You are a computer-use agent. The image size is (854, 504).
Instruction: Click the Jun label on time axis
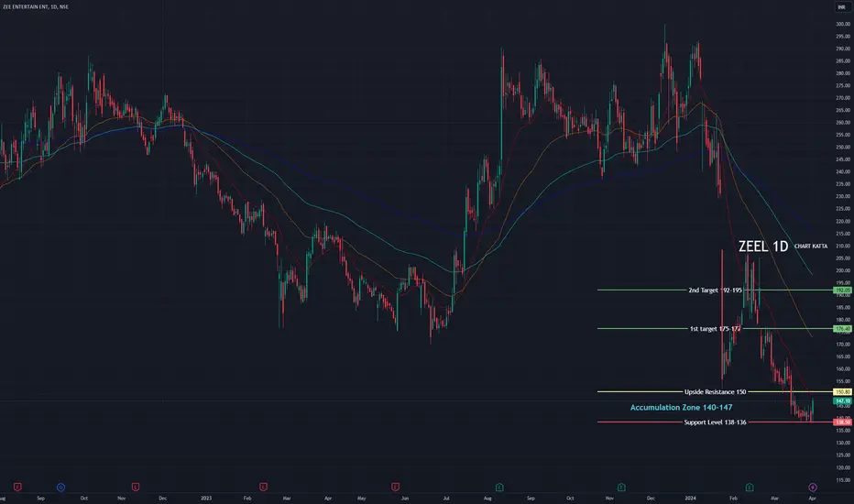click(405, 498)
